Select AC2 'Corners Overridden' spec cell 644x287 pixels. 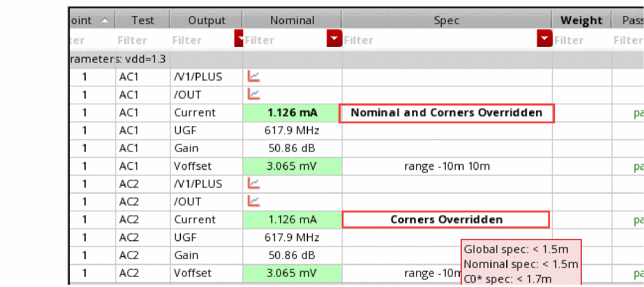pyautogui.click(x=446, y=220)
